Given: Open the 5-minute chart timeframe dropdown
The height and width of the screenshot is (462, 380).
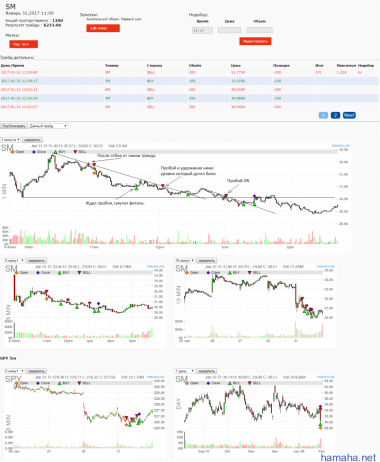Looking at the screenshot, I should pos(14,260).
